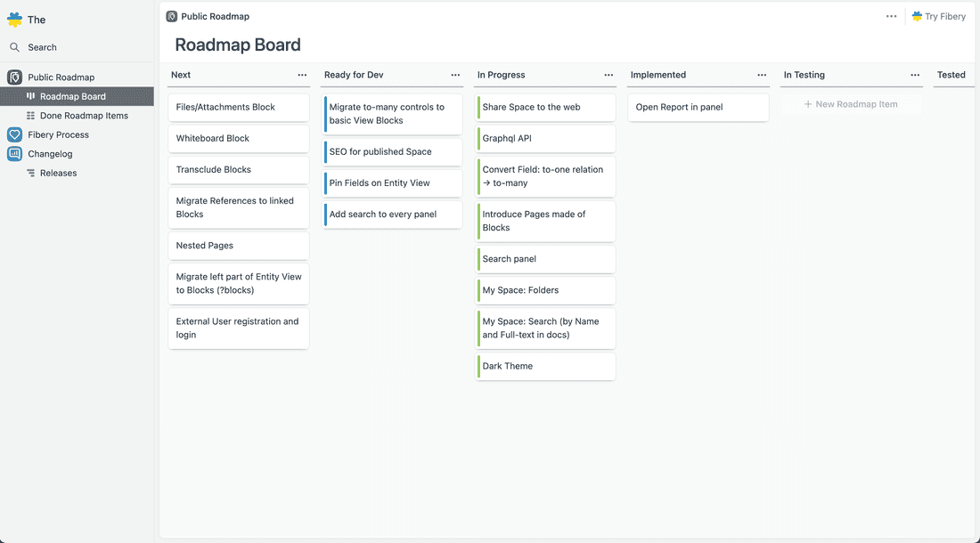
Task: Open the Graphql API card
Action: [545, 138]
